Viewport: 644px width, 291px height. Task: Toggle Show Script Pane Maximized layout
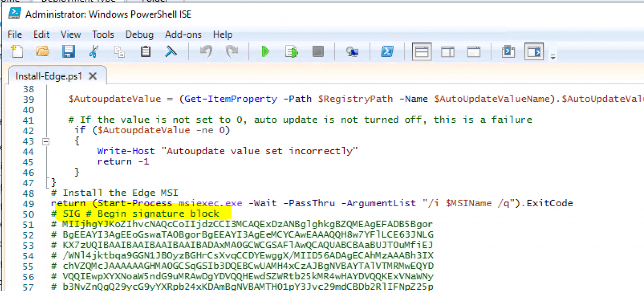473,52
